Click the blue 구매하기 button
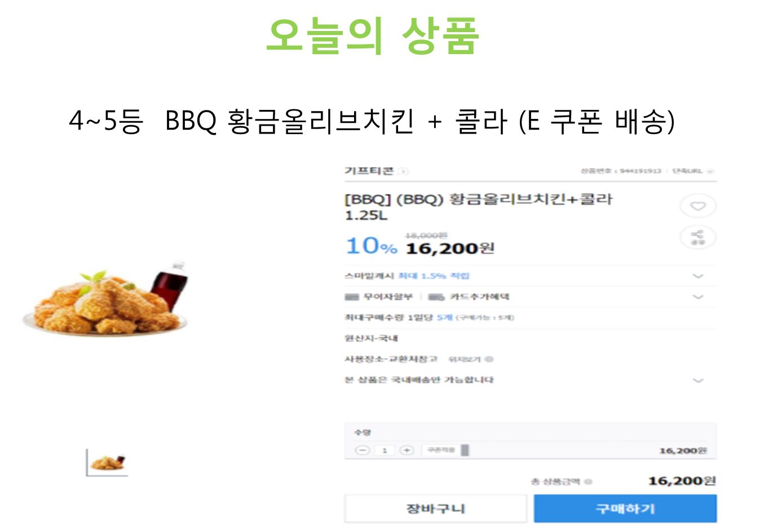Screen dimensions: 764x532 pos(625,509)
